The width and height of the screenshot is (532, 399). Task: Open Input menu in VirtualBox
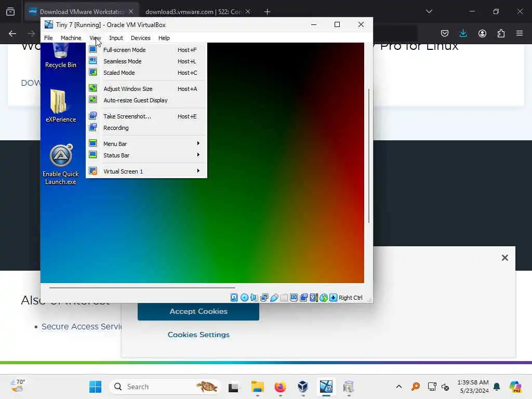point(116,38)
